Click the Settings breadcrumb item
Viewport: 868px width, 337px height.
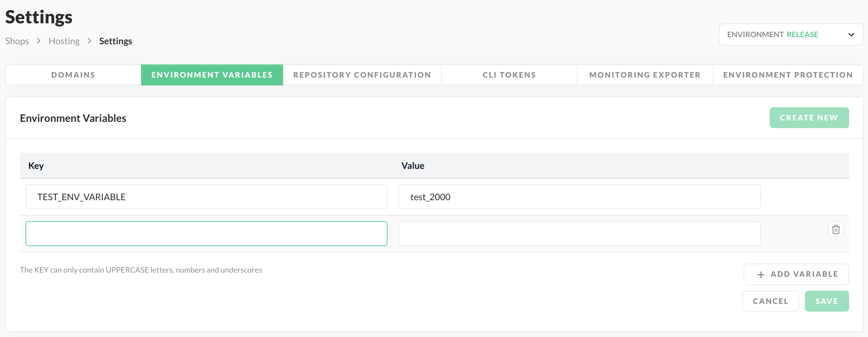(115, 41)
